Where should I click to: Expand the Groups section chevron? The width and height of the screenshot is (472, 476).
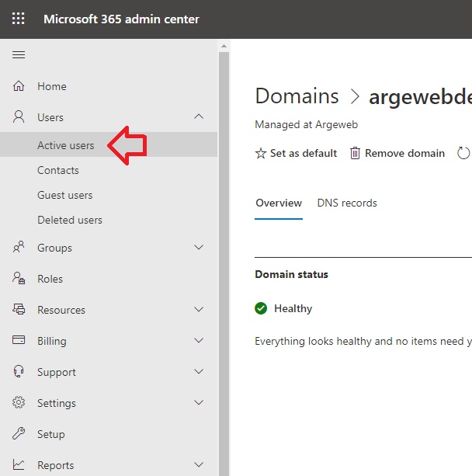[x=199, y=247]
